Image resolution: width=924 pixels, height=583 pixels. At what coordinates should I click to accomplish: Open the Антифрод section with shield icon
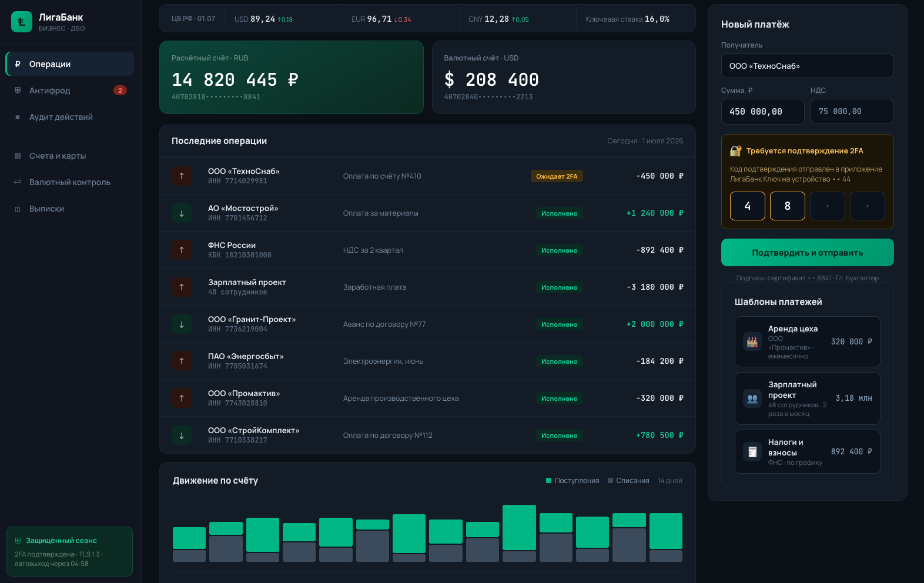(70, 91)
